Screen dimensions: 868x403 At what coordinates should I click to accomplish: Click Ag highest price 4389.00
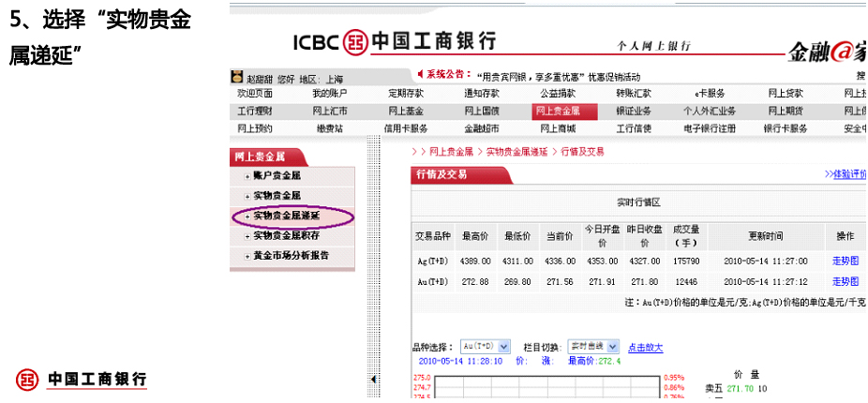pyautogui.click(x=475, y=261)
